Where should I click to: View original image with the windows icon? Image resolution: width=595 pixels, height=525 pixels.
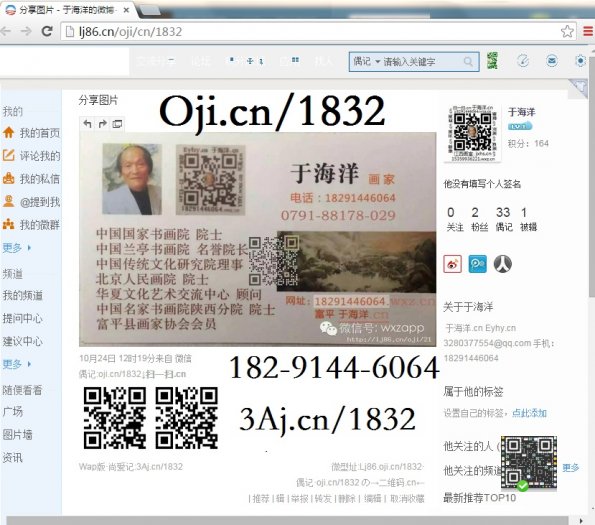click(117, 124)
